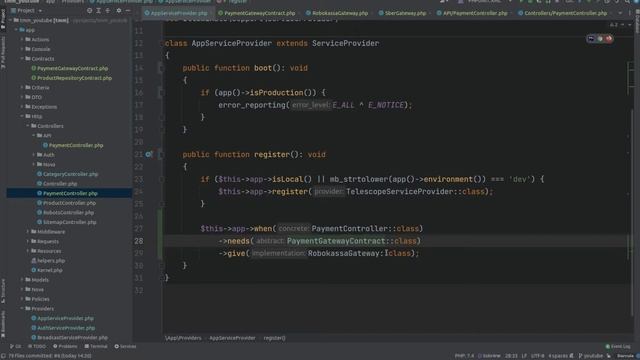This screenshot has height=360, width=640.
Task: Open file in red browser icon
Action: click(x=609, y=39)
